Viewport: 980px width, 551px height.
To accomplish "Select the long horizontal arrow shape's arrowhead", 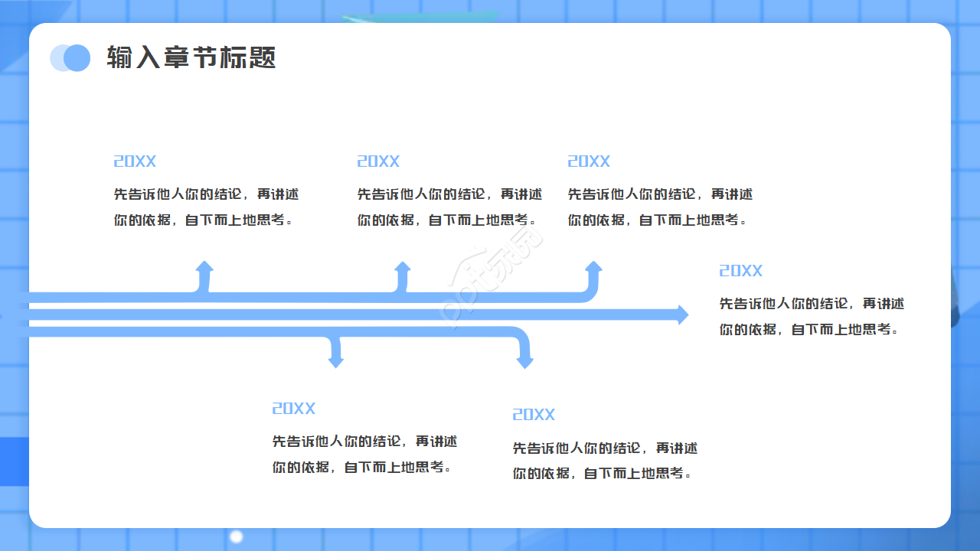I will 682,315.
